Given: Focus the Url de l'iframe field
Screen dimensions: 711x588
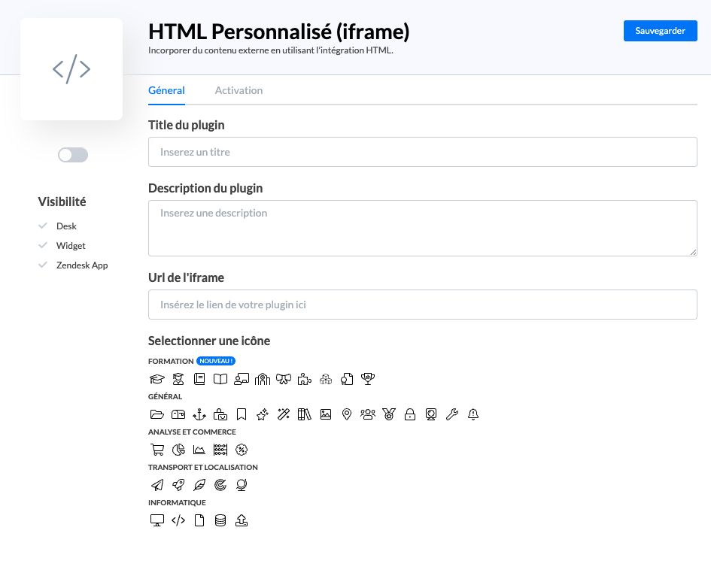Looking at the screenshot, I should point(422,305).
